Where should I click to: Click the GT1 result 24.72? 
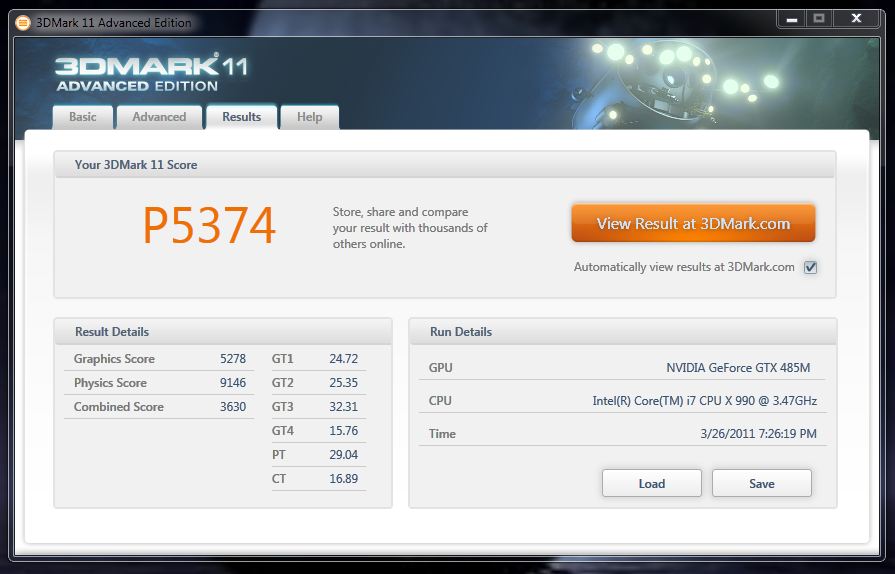[x=344, y=359]
